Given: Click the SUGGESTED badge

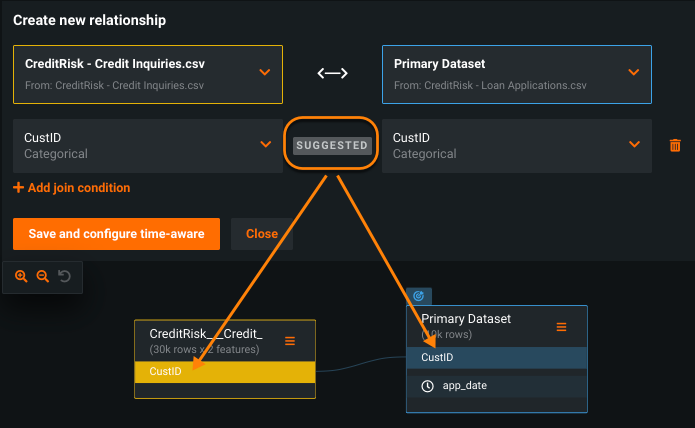Looking at the screenshot, I should pyautogui.click(x=332, y=145).
